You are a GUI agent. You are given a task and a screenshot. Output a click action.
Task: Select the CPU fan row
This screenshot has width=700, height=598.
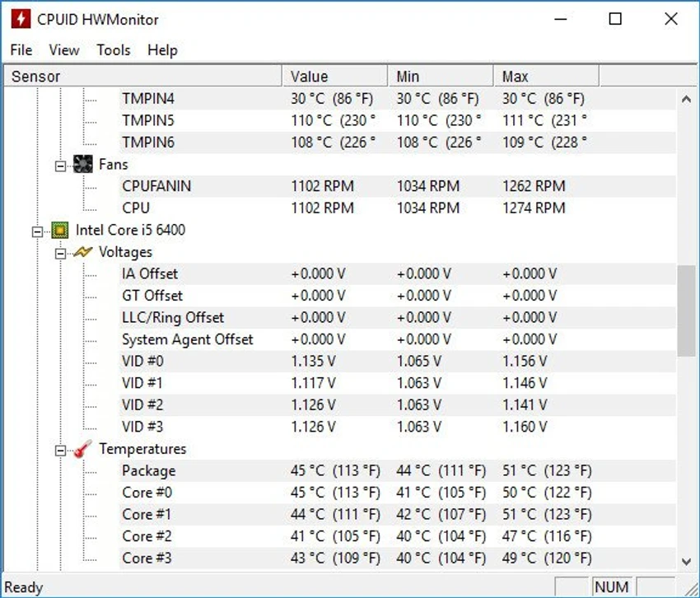397,208
